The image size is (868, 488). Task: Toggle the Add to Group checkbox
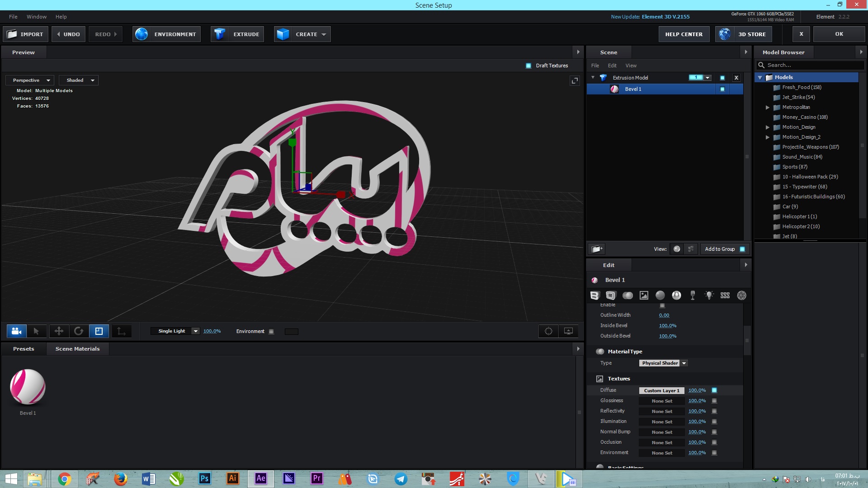pyautogui.click(x=742, y=249)
